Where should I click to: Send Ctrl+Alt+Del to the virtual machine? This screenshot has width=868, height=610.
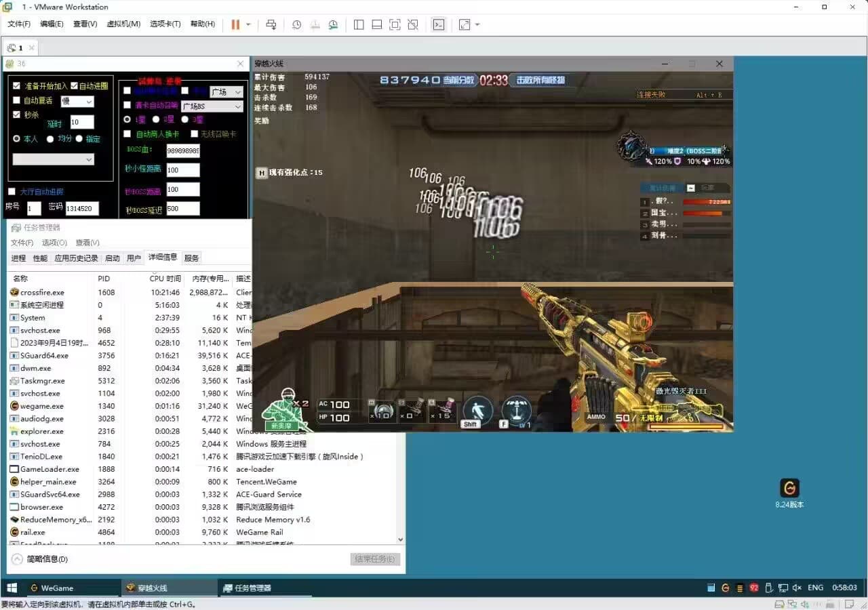pos(271,24)
